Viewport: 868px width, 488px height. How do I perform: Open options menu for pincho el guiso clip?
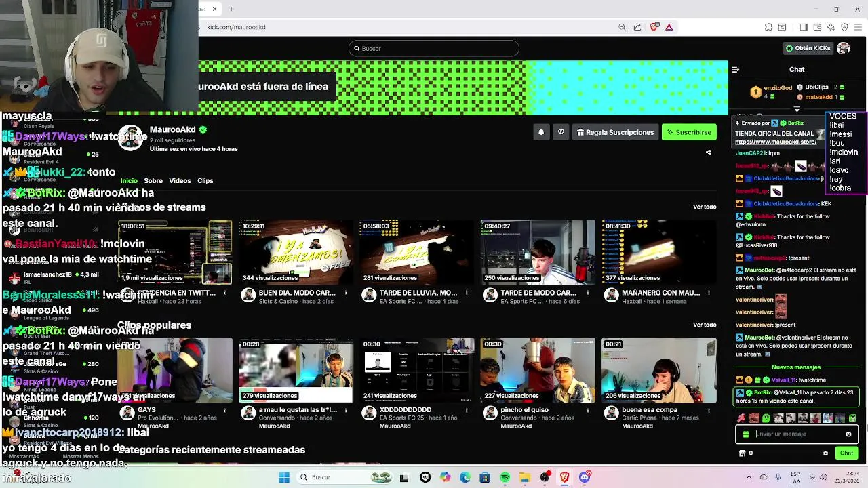point(587,410)
